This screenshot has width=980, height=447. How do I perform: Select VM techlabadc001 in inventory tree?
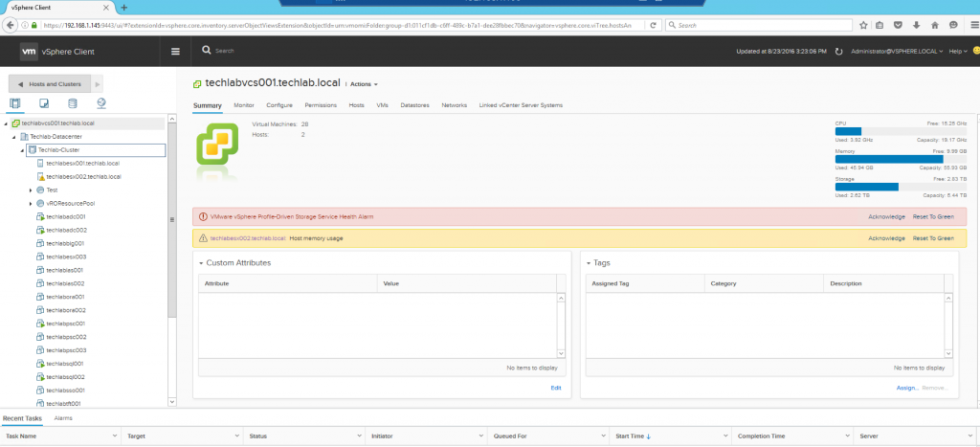66,217
